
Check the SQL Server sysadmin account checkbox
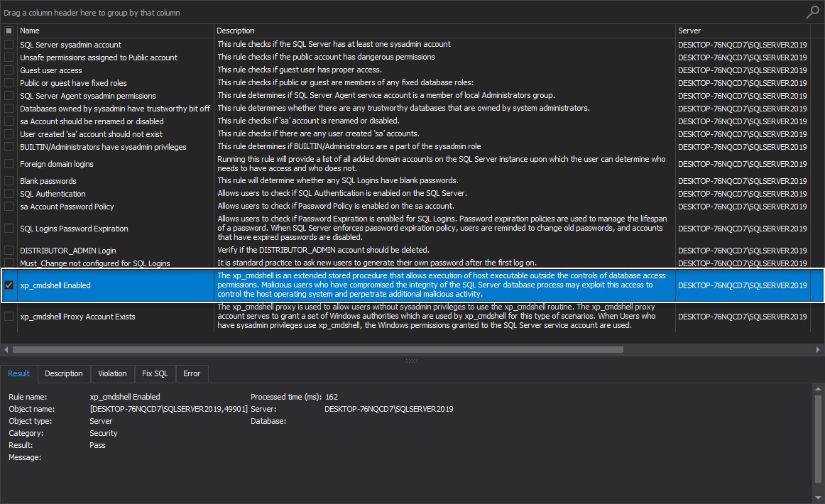pos(9,45)
